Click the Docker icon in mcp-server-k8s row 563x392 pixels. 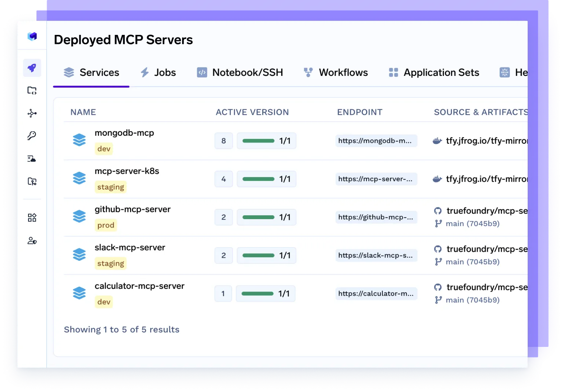tap(437, 179)
